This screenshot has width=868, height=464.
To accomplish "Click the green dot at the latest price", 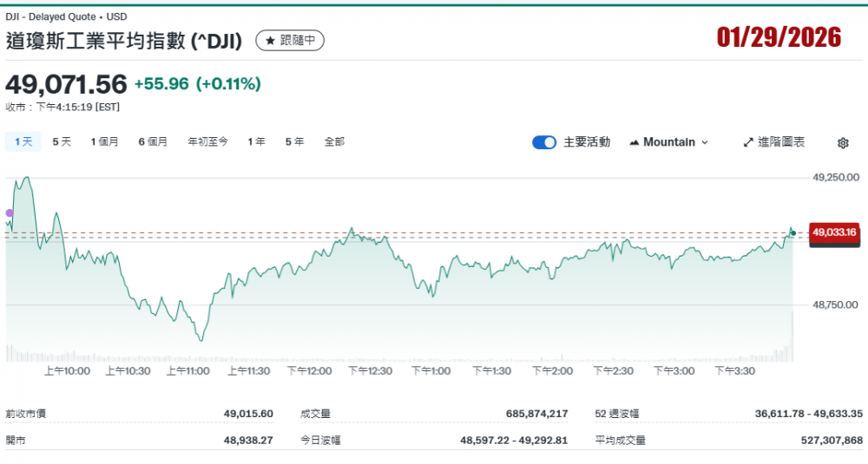I will 792,232.
